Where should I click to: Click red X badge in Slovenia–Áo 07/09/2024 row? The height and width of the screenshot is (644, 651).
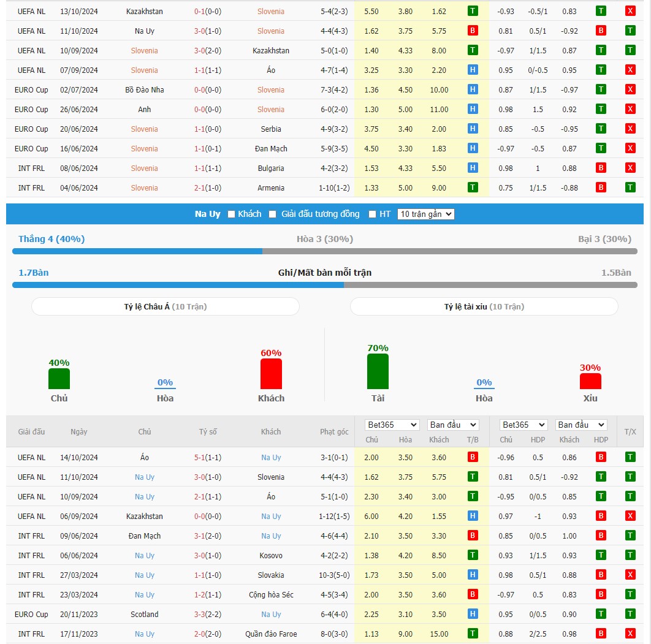coord(630,70)
